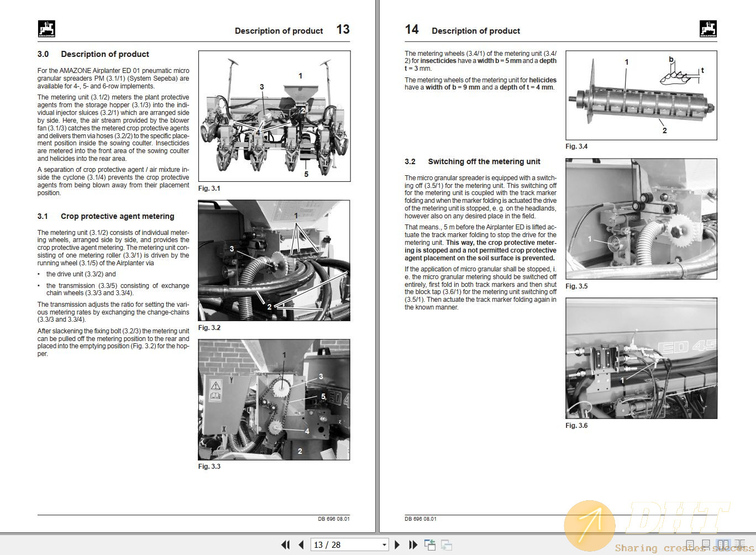Click the Fig. 3.5 switch-off photo
Screen dimensions: 756x555
click(641, 219)
